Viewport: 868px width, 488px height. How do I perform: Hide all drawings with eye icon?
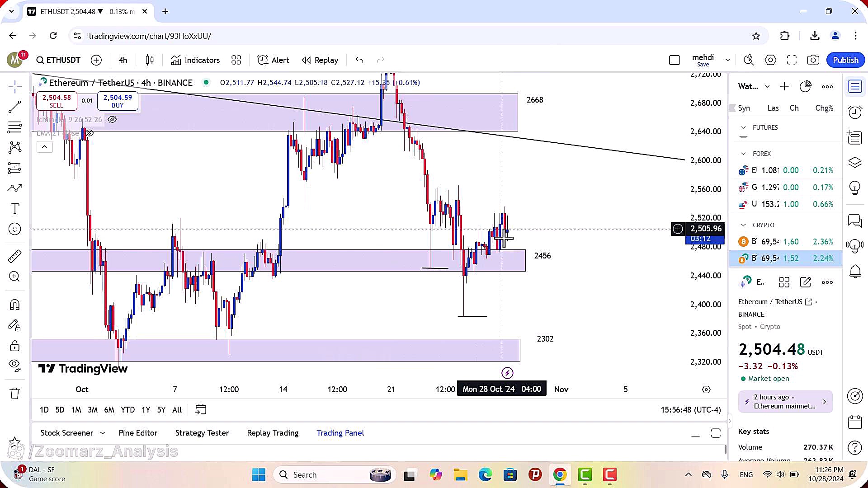click(15, 366)
